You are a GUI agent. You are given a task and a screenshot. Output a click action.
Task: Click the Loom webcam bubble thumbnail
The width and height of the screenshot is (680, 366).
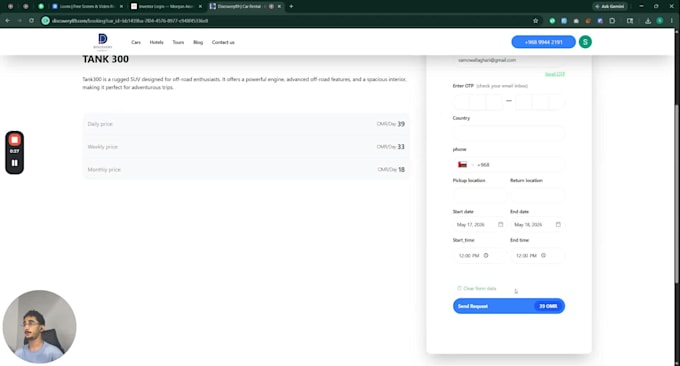39,326
